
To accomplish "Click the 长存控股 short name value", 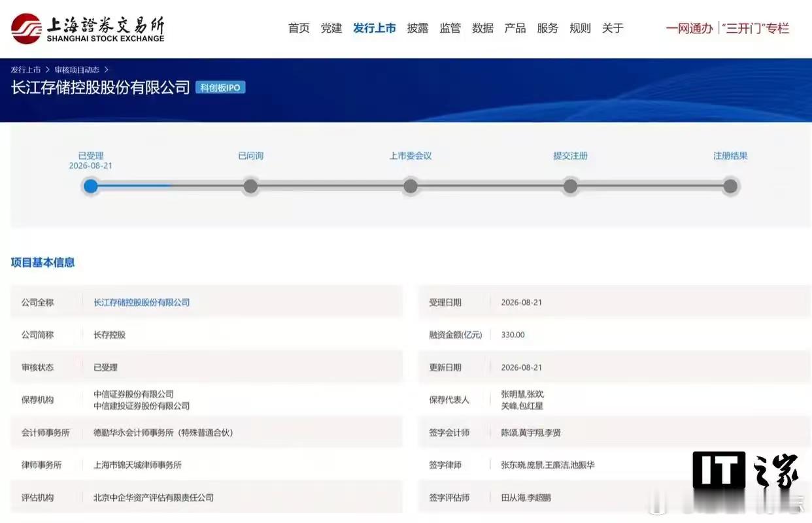I will click(109, 335).
